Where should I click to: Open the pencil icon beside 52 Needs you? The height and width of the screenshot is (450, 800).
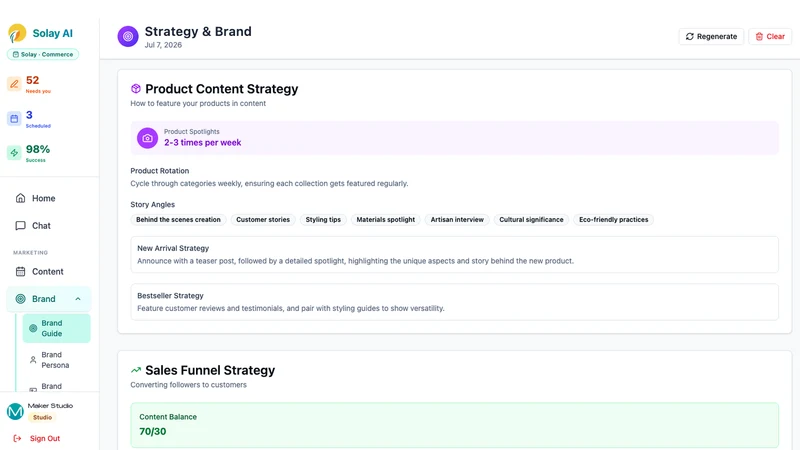coord(14,84)
